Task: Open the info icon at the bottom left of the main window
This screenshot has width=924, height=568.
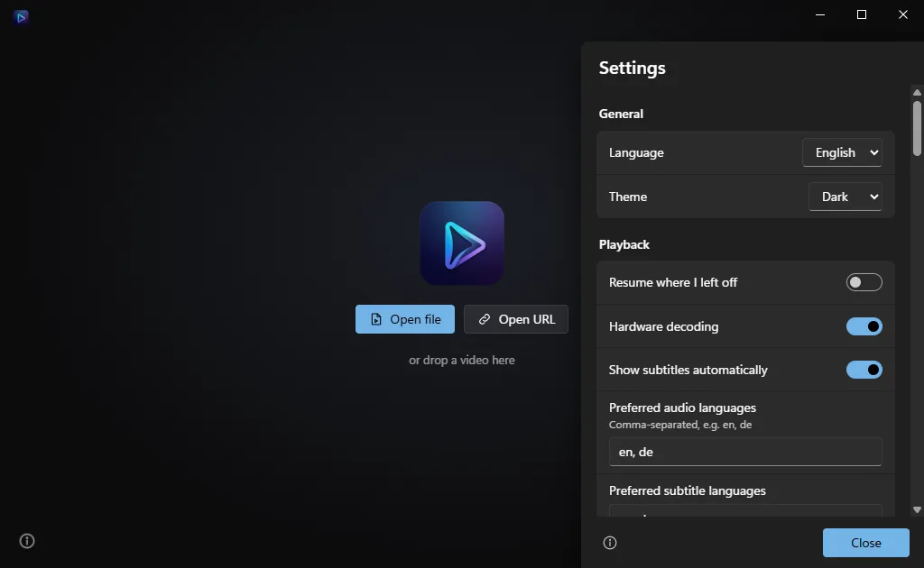Action: [x=27, y=541]
